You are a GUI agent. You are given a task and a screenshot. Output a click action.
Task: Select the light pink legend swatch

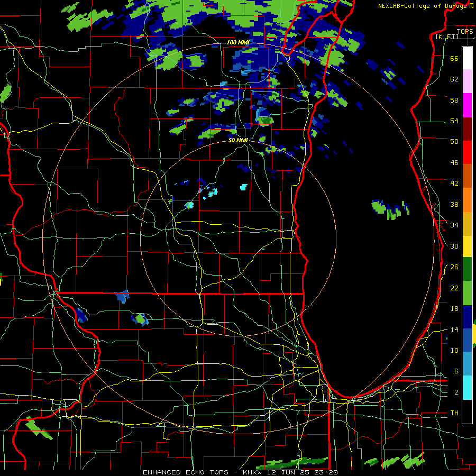point(467,81)
